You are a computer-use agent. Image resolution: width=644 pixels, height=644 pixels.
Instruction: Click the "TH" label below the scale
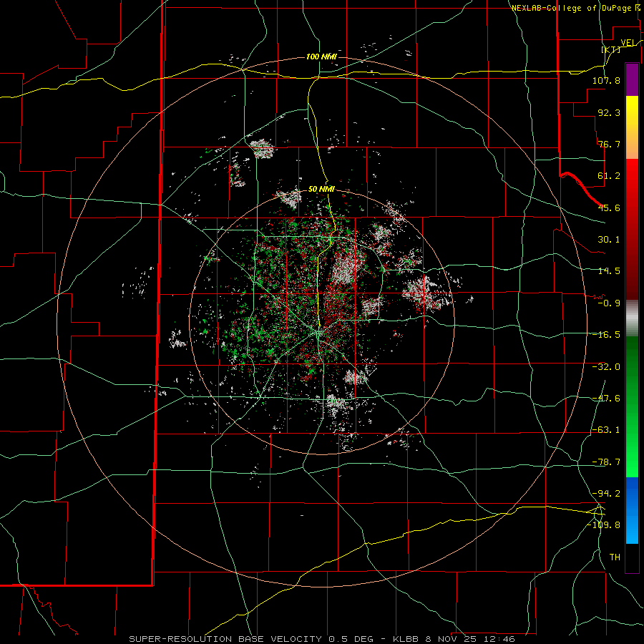point(615,557)
